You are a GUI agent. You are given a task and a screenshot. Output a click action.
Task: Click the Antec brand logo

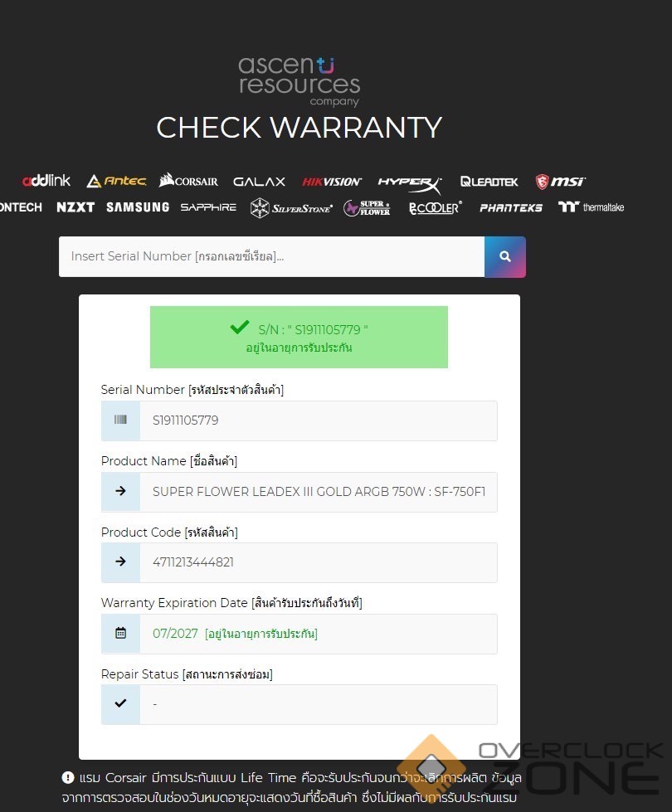tap(117, 181)
